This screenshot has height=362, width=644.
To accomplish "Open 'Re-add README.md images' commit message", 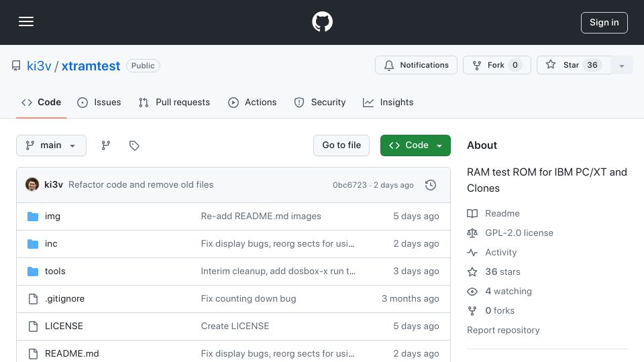I will point(261,217).
